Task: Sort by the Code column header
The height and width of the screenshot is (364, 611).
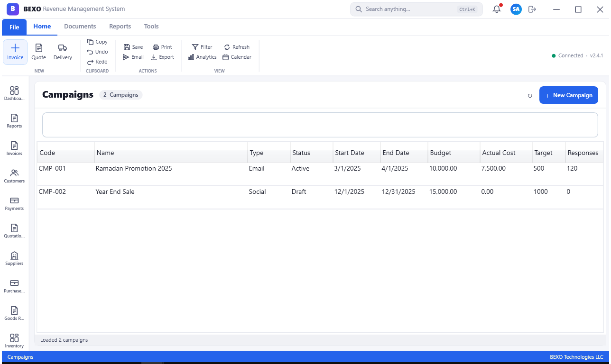Action: coord(66,153)
